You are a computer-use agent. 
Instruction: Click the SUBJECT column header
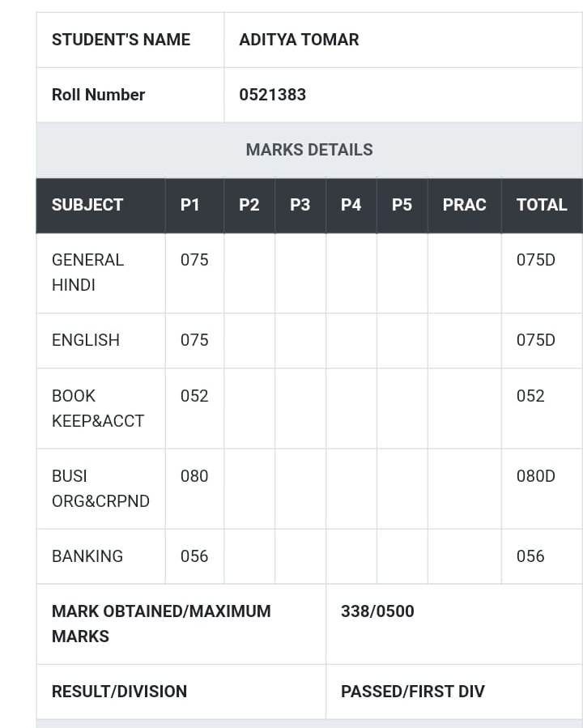point(87,205)
